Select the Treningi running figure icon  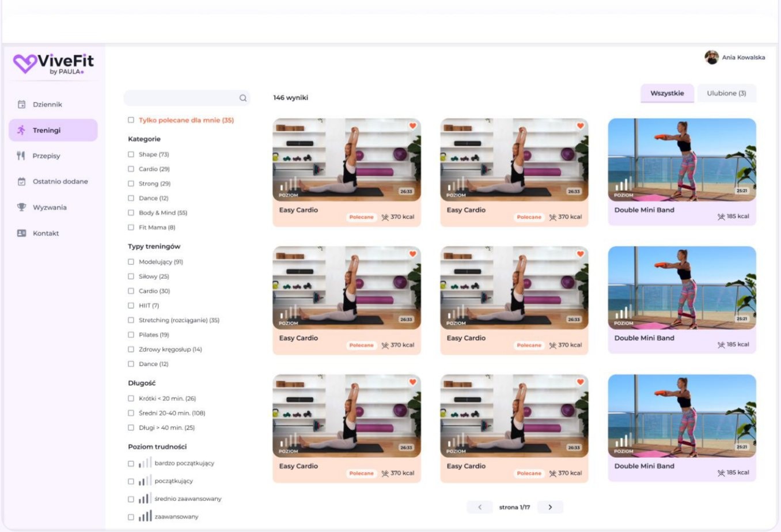point(21,130)
